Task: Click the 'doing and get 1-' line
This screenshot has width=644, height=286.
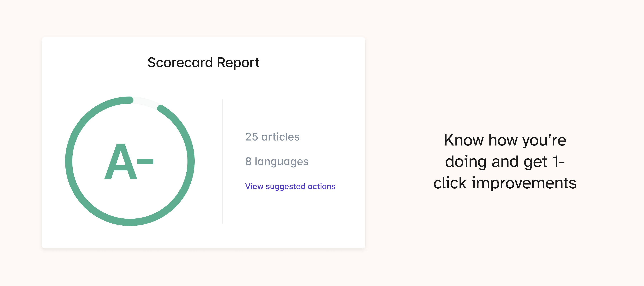Action: tap(505, 161)
